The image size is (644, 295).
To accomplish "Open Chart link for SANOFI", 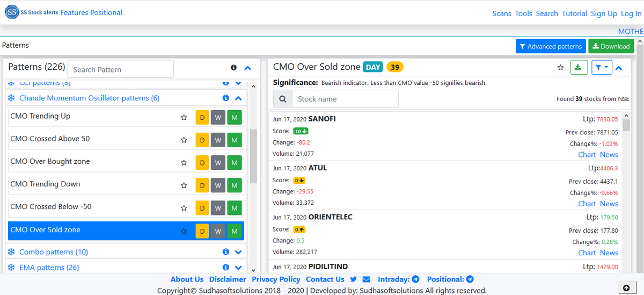I will [587, 155].
